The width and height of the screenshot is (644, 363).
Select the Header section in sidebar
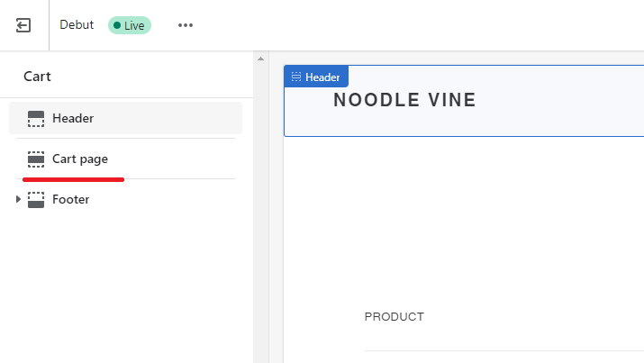tap(126, 118)
